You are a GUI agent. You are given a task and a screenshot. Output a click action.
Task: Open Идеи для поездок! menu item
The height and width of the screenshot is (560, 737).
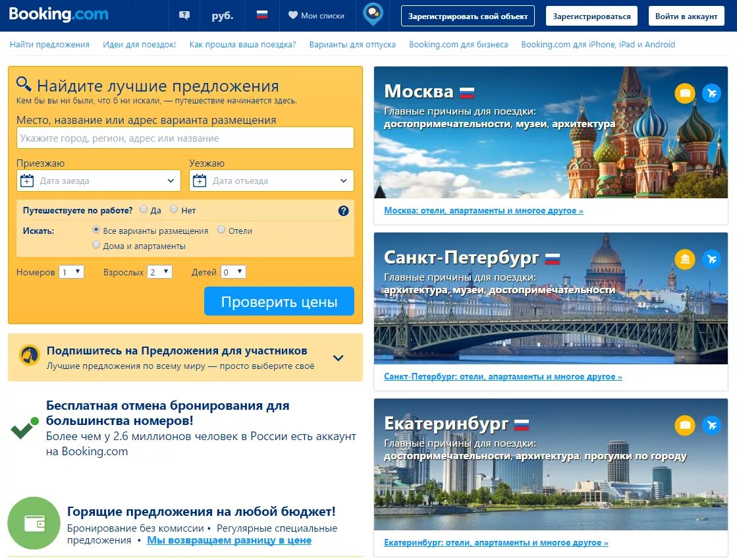click(139, 45)
